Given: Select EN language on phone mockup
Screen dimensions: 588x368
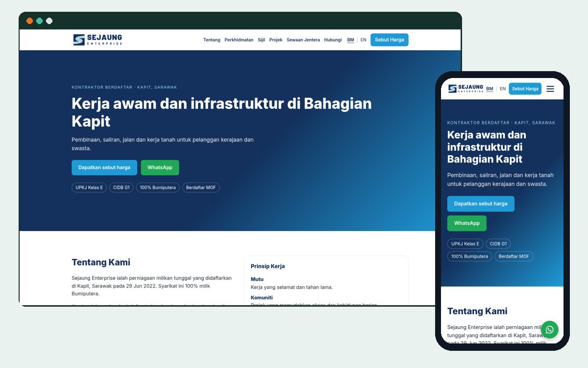Looking at the screenshot, I should (503, 89).
